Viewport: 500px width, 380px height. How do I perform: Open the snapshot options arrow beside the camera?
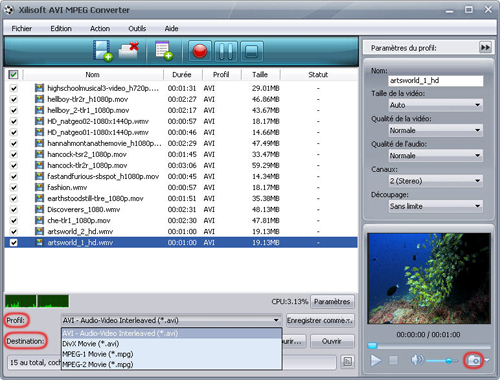(487, 360)
